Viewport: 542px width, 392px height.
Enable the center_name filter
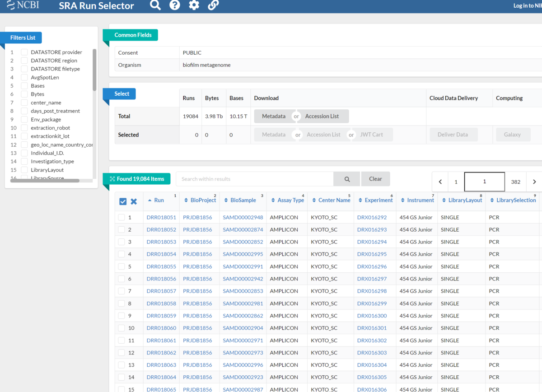tap(24, 103)
